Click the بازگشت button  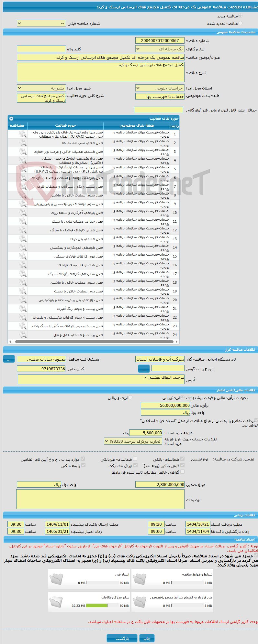point(122,639)
